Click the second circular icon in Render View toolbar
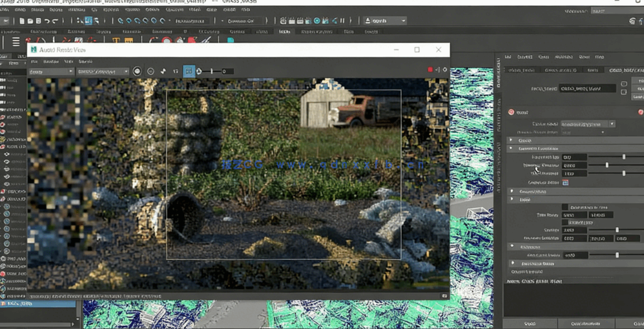Viewport: 644px width, 329px height. click(151, 71)
